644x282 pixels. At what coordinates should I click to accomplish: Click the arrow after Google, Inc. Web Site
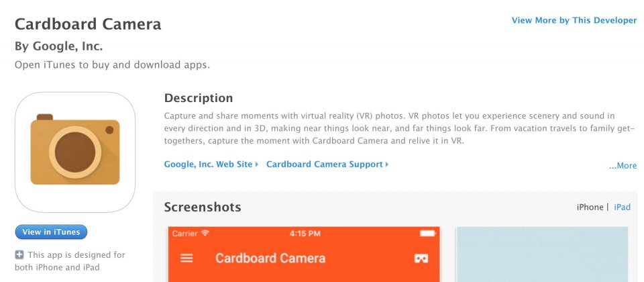tap(257, 164)
